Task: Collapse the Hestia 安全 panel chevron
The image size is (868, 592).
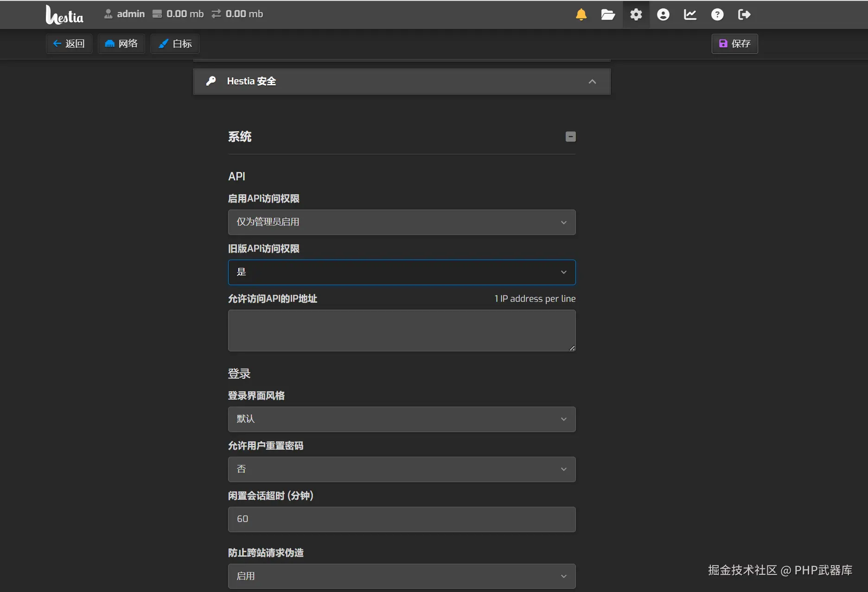Action: click(592, 82)
